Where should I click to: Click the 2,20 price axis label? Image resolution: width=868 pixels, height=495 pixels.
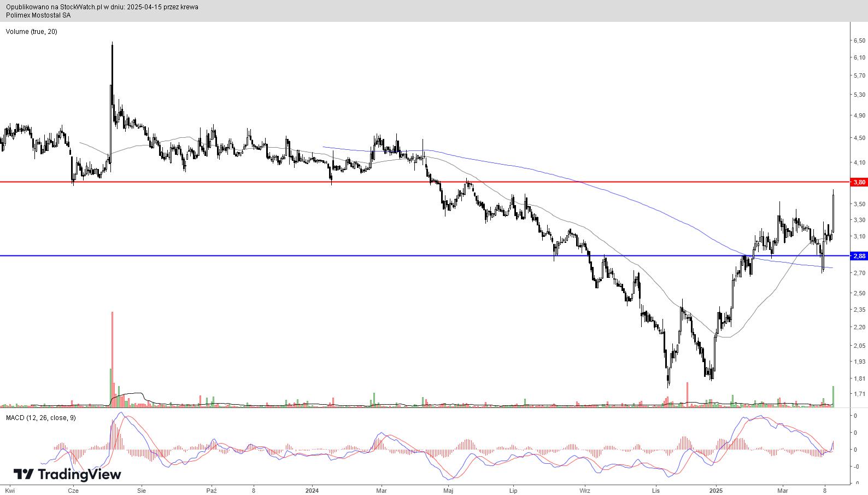(859, 327)
